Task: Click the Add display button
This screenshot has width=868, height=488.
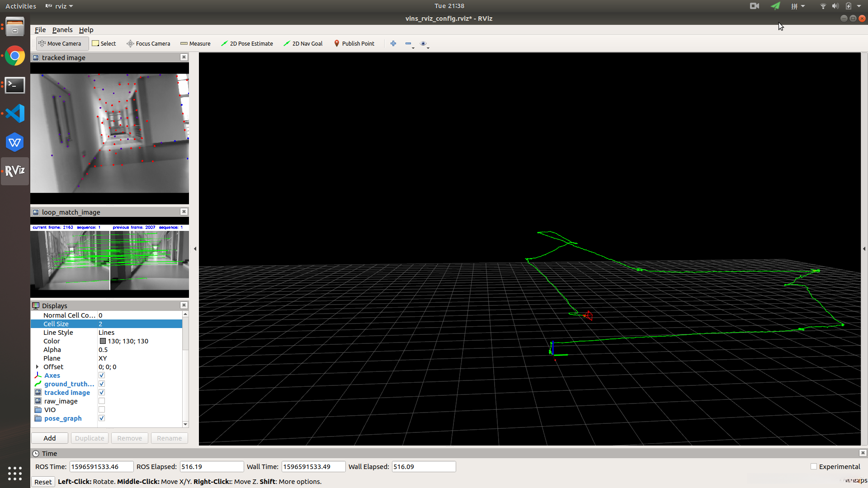Action: (50, 438)
